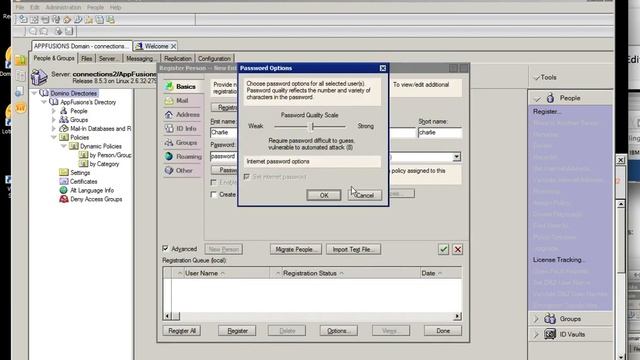Open the Roaming section icon
This screenshot has height=360, width=640.
tap(169, 156)
